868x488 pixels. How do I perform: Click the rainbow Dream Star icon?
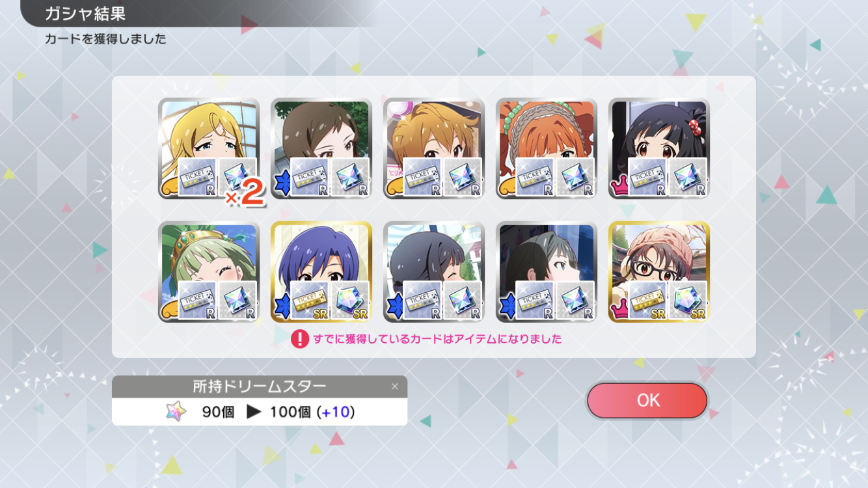(x=176, y=412)
